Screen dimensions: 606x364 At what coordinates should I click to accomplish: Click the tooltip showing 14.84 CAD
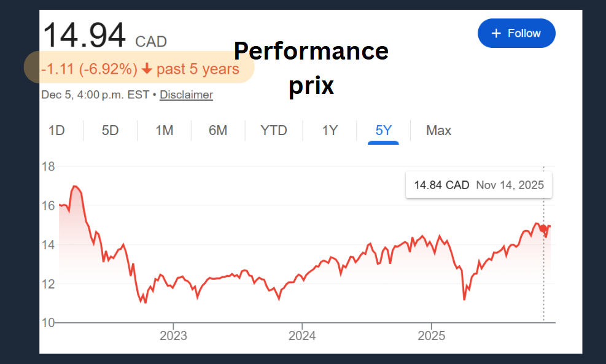479,185
